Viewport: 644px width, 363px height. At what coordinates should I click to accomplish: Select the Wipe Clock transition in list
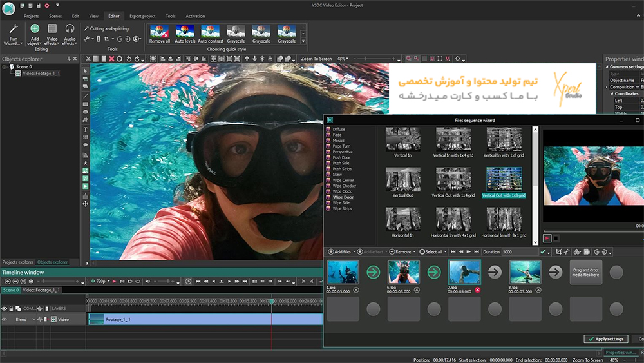point(342,191)
